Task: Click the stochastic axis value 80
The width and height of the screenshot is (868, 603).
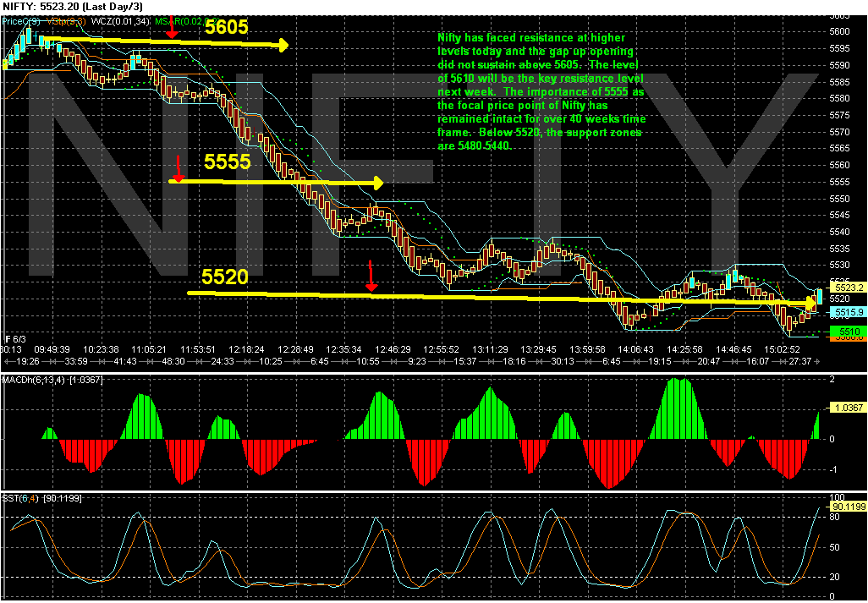Action: [833, 516]
